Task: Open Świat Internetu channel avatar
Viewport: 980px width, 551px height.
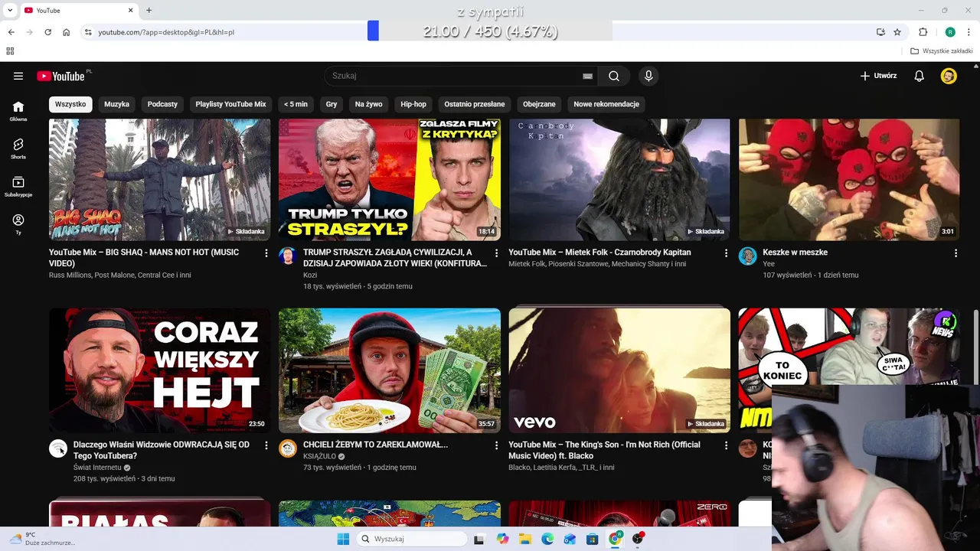Action: 58,448
